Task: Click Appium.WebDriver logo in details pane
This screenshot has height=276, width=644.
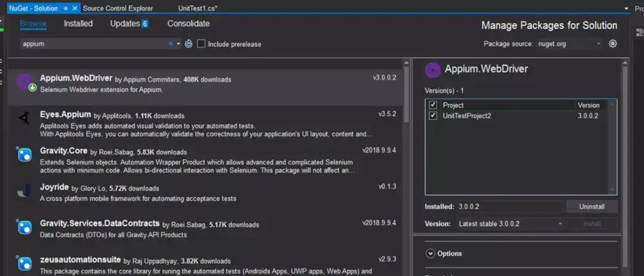Action: [x=433, y=69]
